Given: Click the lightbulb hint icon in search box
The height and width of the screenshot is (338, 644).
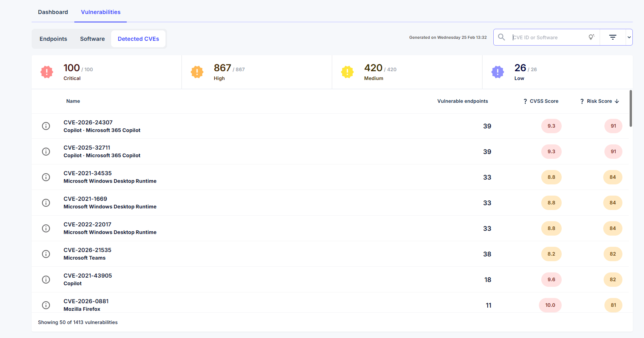Looking at the screenshot, I should click(x=591, y=37).
